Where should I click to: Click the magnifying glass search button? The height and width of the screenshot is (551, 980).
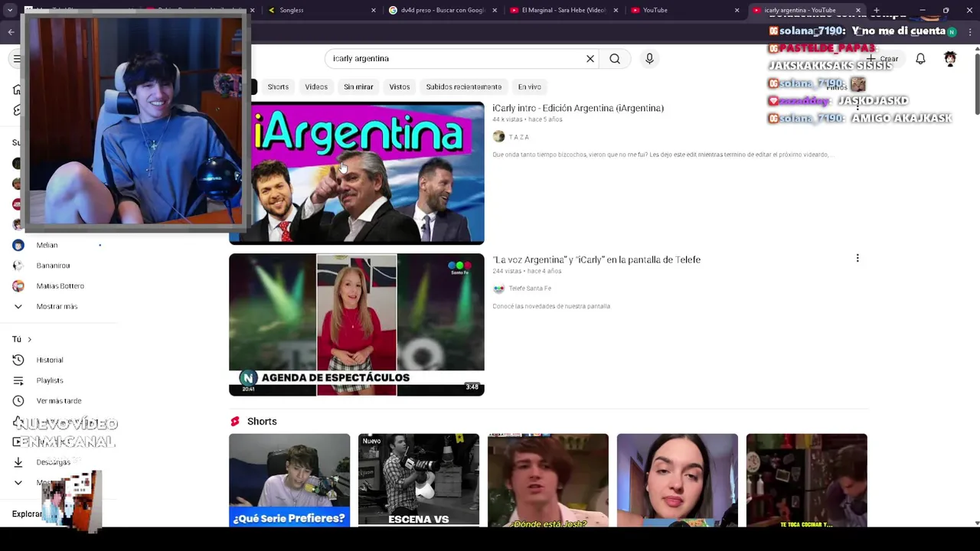pos(615,59)
